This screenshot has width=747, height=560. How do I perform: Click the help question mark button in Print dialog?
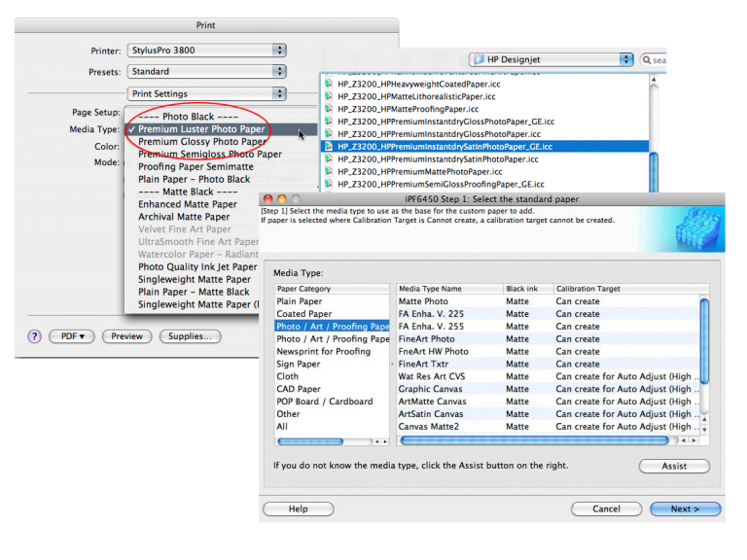[x=34, y=336]
